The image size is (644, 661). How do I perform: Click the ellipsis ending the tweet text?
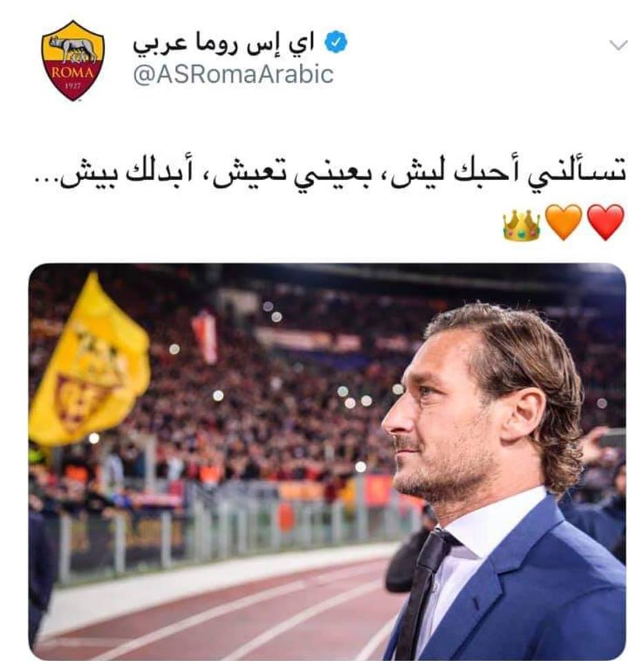coord(45,185)
